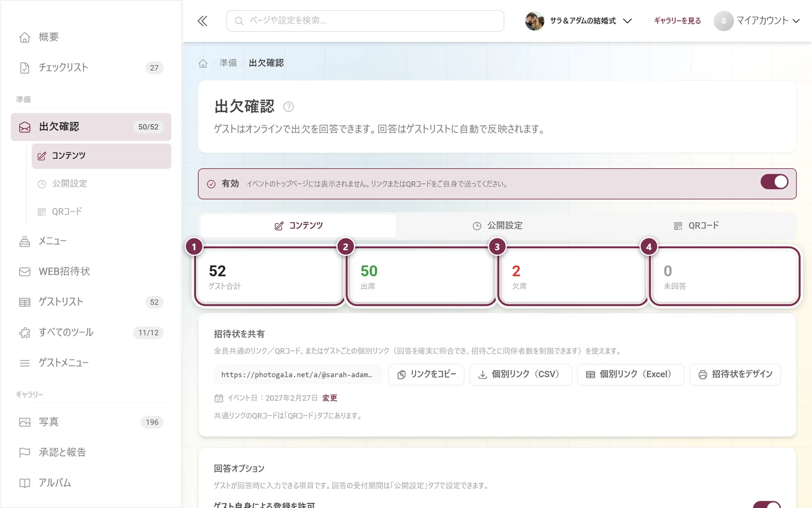Select 出欠確認 in the sidebar
Screen dimensions: 812x508
(91, 127)
